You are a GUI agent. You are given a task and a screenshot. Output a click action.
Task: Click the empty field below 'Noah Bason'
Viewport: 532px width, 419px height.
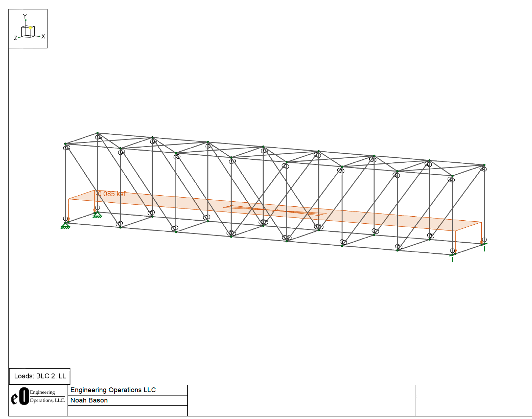[127, 411]
